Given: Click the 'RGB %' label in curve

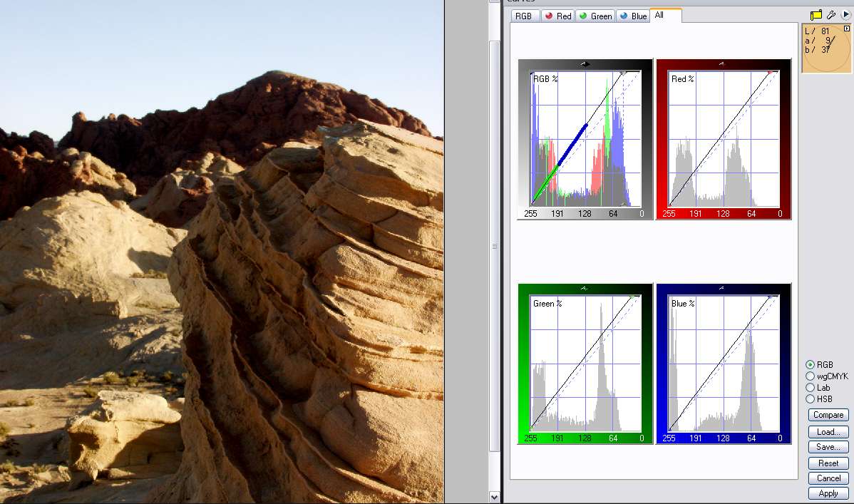Looking at the screenshot, I should pos(545,79).
